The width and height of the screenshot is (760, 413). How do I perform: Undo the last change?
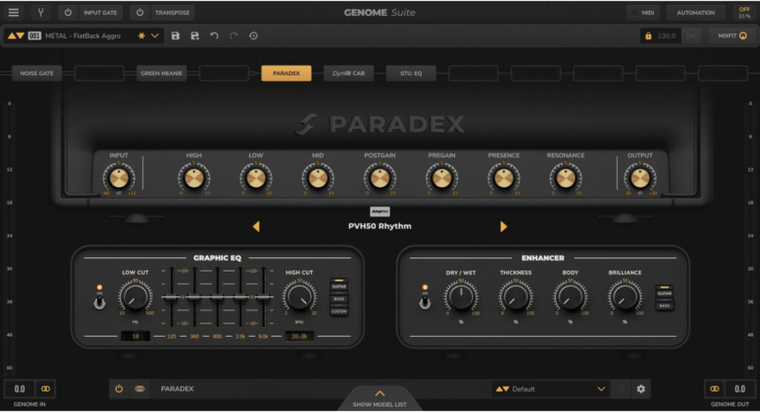pyautogui.click(x=214, y=36)
